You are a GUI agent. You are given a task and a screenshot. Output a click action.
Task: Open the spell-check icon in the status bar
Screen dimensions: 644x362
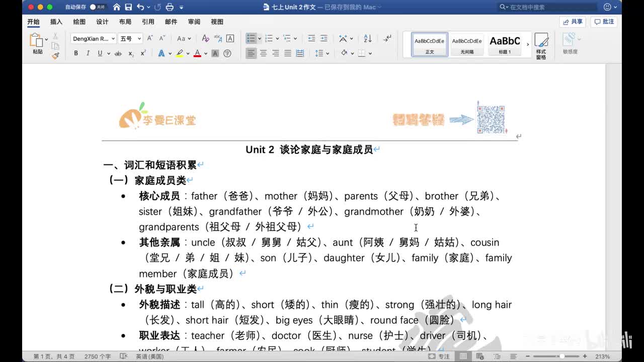coord(123,356)
